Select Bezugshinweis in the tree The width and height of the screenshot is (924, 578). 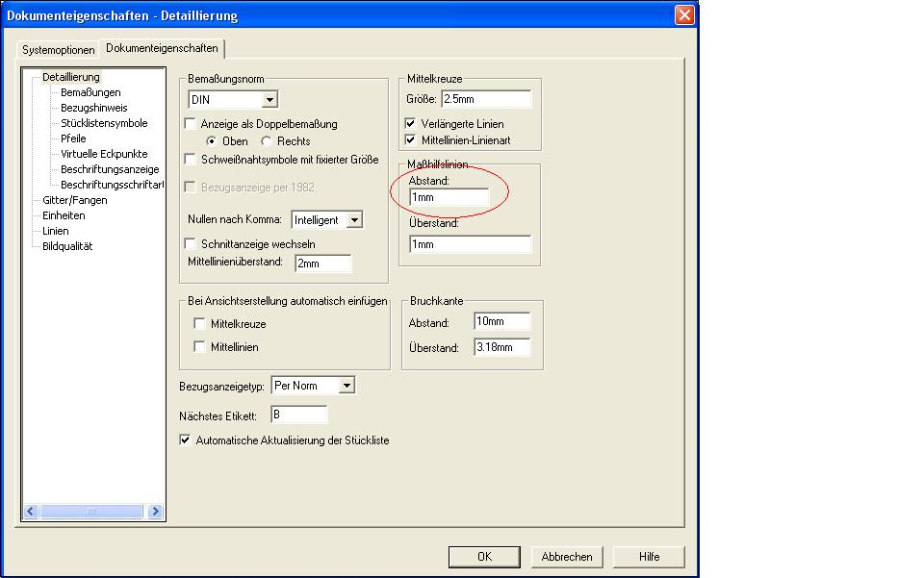[x=94, y=108]
